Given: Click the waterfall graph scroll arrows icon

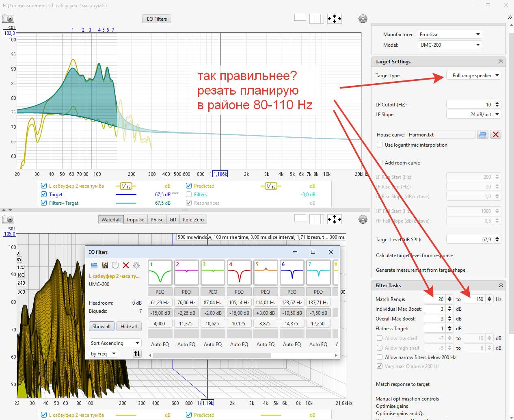Looking at the screenshot, I should 335,219.
